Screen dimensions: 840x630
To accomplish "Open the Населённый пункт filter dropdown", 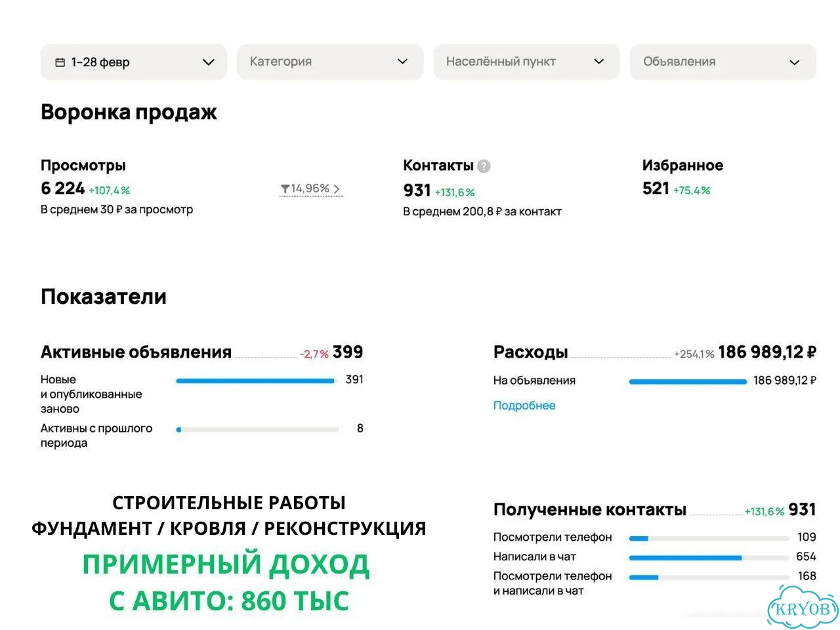I will (526, 62).
